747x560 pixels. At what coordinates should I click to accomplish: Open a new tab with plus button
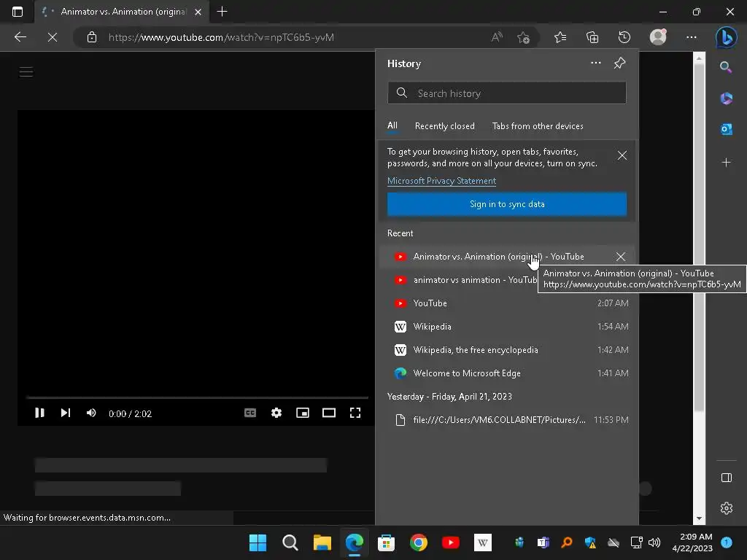[x=222, y=12]
